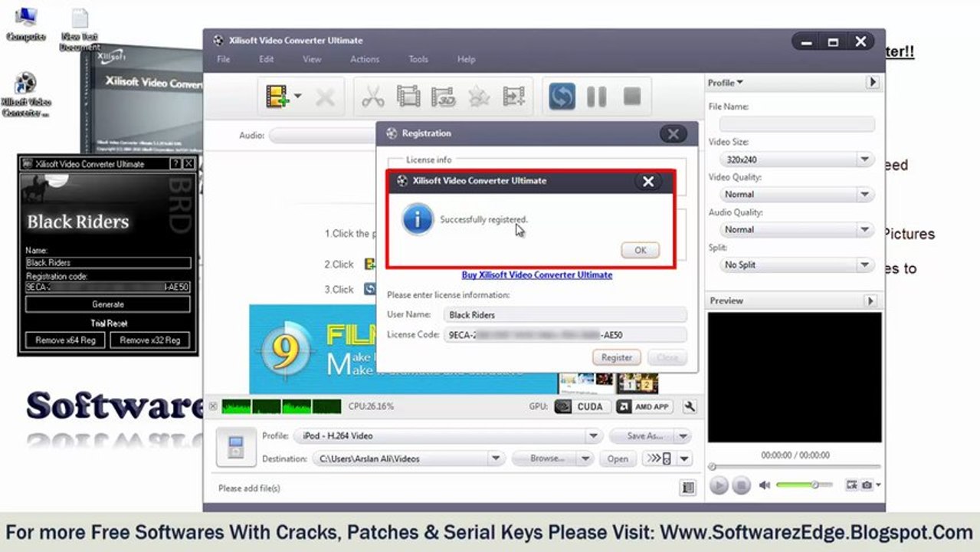Screen dimensions: 980x552
Task: Enable CUDA GPU acceleration button
Action: point(582,406)
